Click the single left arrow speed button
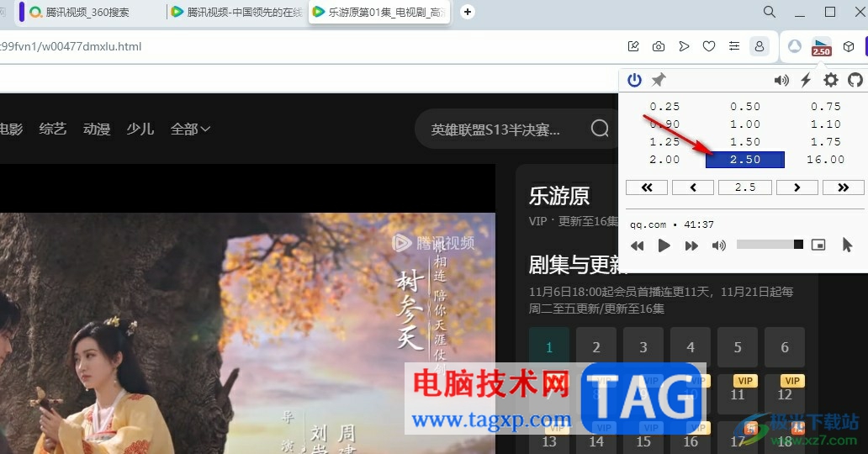 (x=693, y=187)
